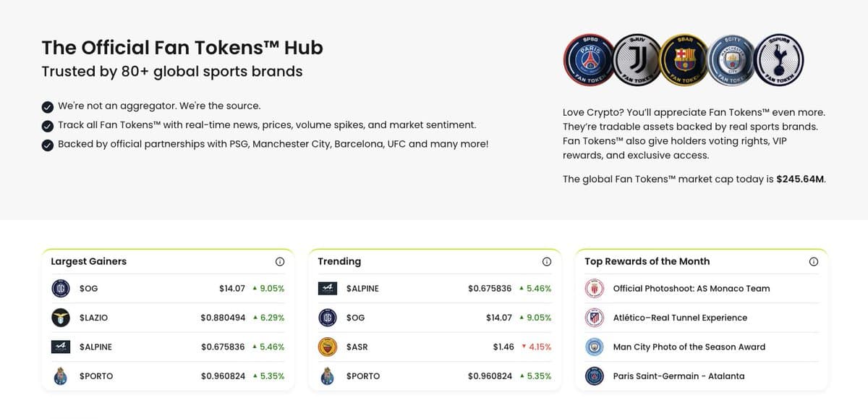Click the $OG club logo in Largest Gainers

[x=60, y=288]
